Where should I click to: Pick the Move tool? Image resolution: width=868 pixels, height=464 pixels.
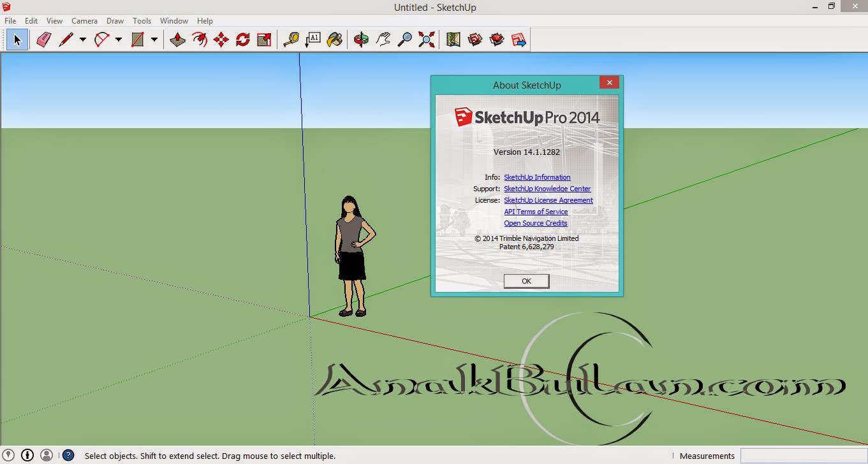(221, 40)
